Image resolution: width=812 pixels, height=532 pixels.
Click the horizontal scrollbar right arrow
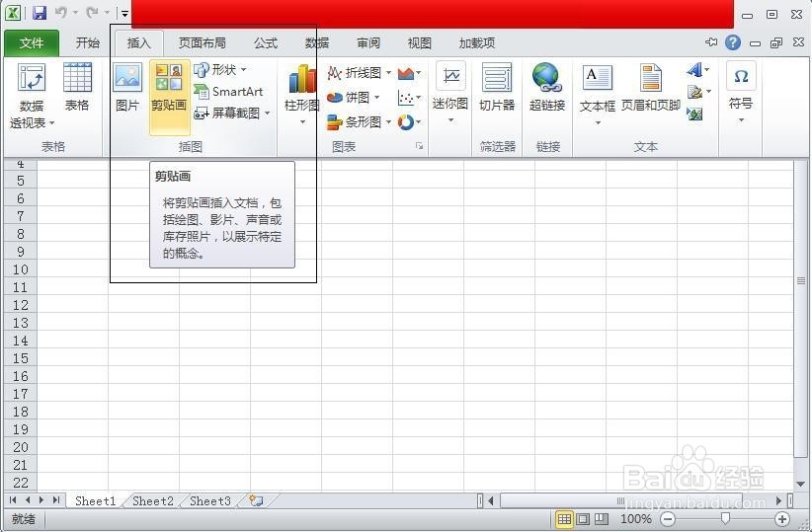pos(778,500)
